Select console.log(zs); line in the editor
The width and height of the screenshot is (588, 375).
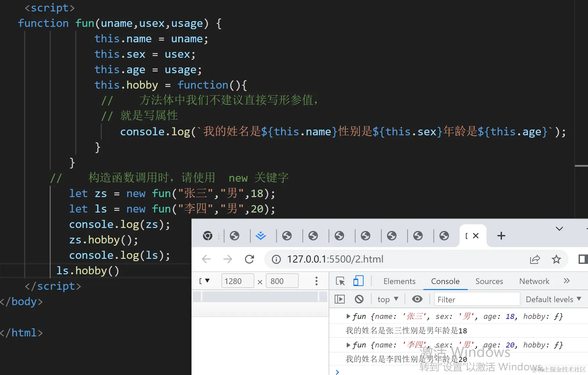tap(120, 225)
